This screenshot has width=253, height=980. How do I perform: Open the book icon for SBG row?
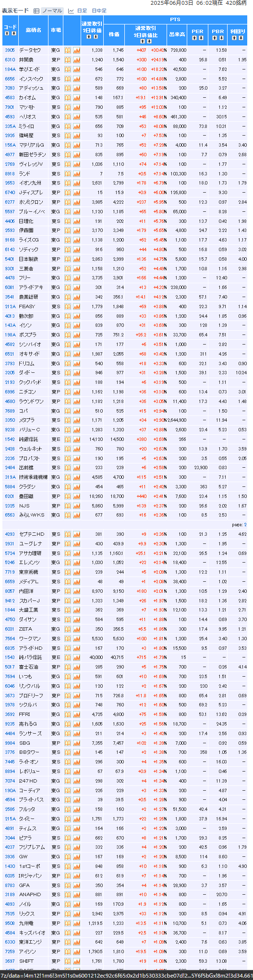pyautogui.click(x=68, y=743)
